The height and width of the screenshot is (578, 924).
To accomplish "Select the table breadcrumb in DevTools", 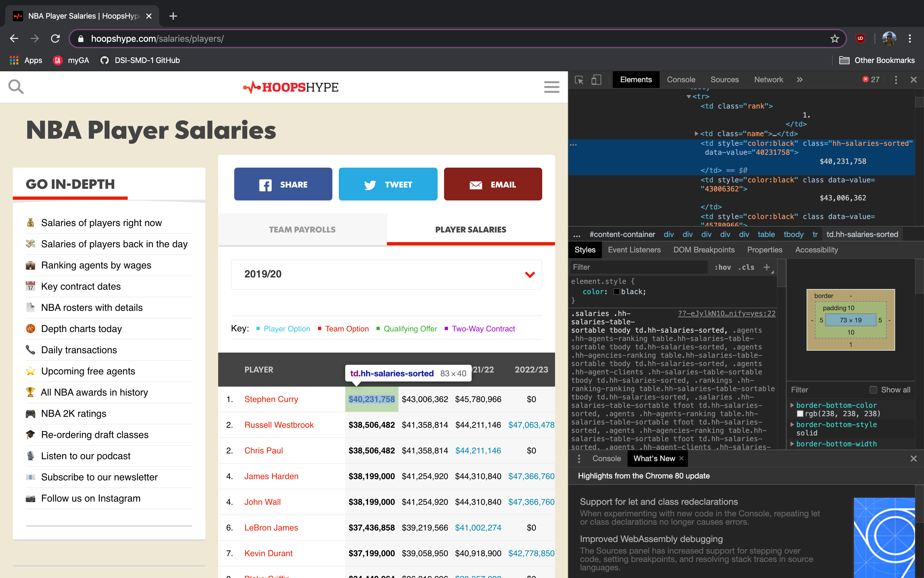I will point(766,234).
